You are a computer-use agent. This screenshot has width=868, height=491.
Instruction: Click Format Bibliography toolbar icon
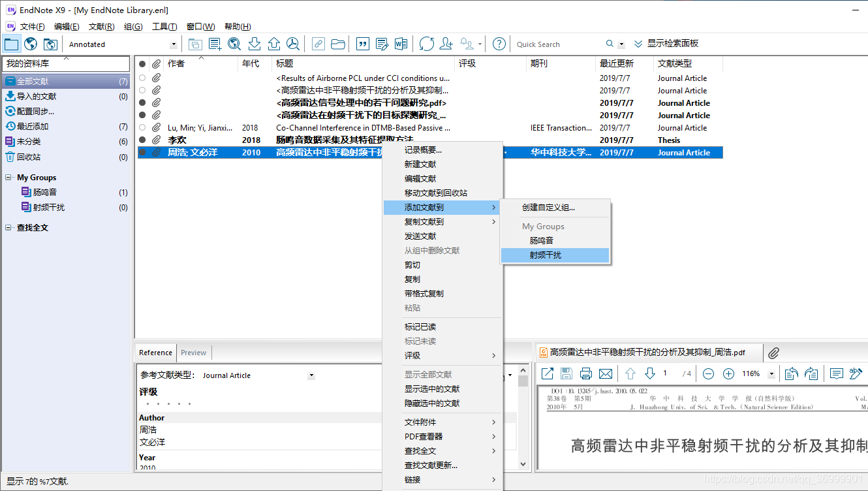(x=382, y=44)
